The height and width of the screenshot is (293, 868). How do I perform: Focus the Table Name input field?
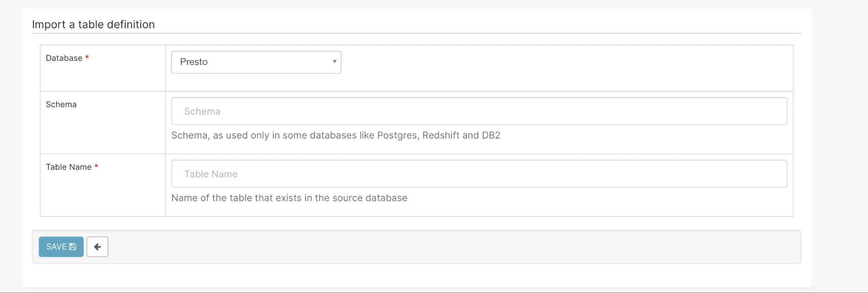click(479, 174)
